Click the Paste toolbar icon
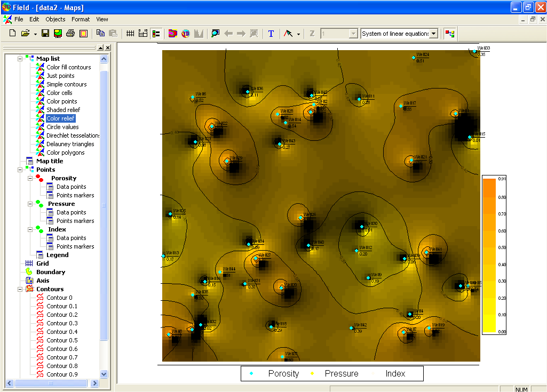547x392 pixels. click(113, 33)
